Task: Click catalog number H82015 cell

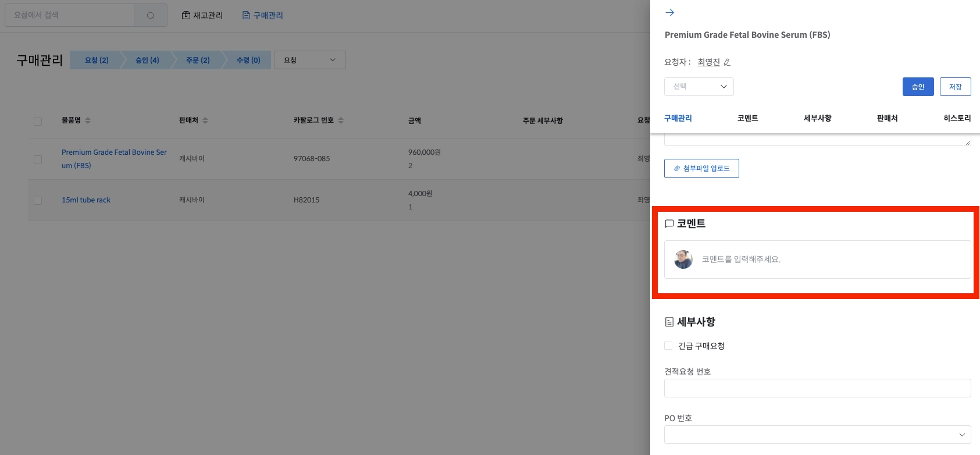Action: pos(307,200)
